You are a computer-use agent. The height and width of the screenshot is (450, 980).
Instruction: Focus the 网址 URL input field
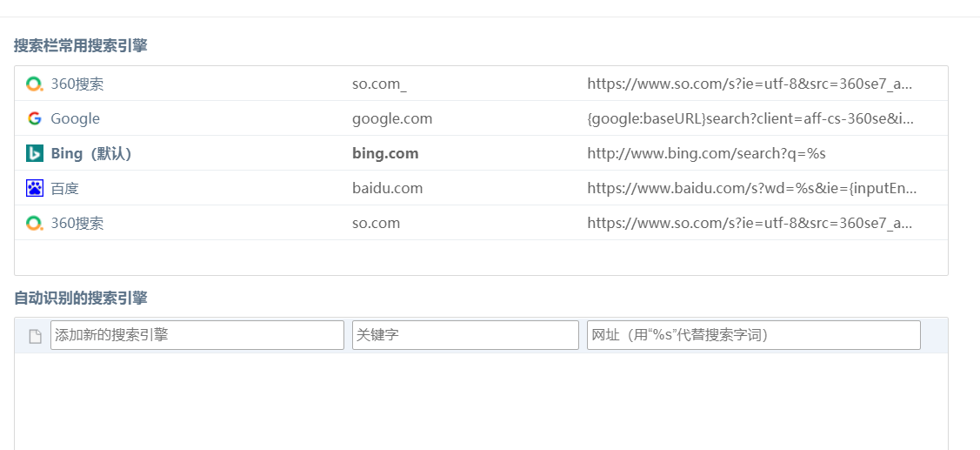(x=754, y=335)
